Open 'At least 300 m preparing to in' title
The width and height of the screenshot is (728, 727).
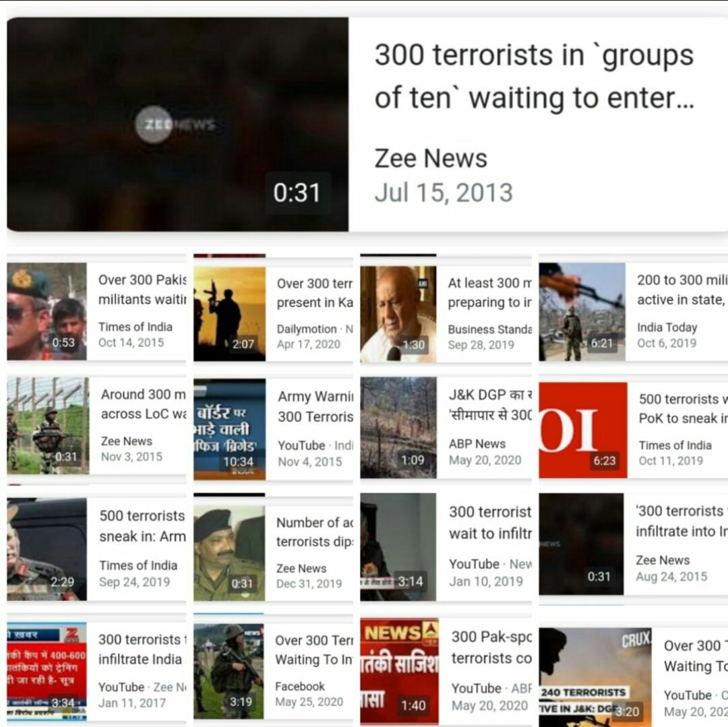489,292
